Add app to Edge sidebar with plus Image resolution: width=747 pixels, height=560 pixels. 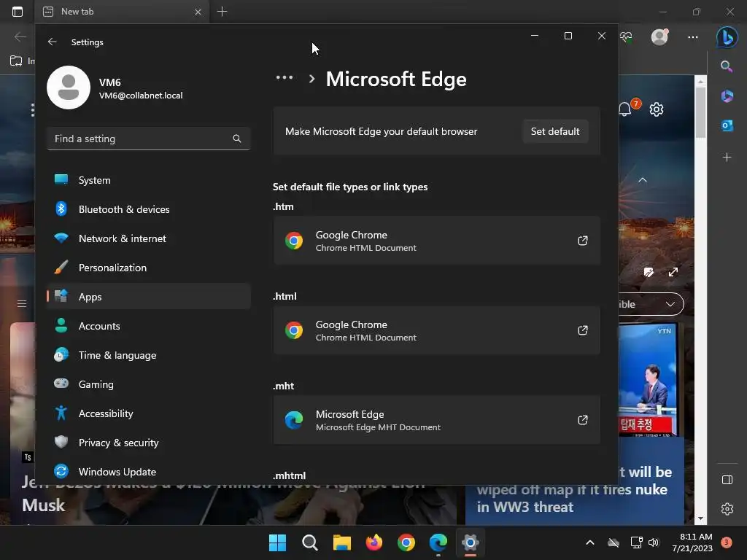tap(727, 157)
